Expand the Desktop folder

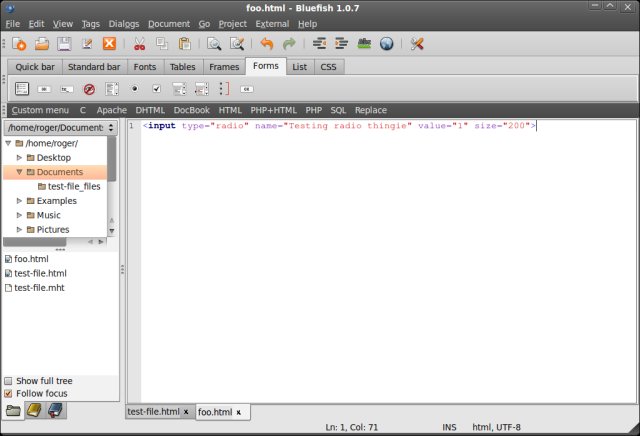click(x=19, y=158)
